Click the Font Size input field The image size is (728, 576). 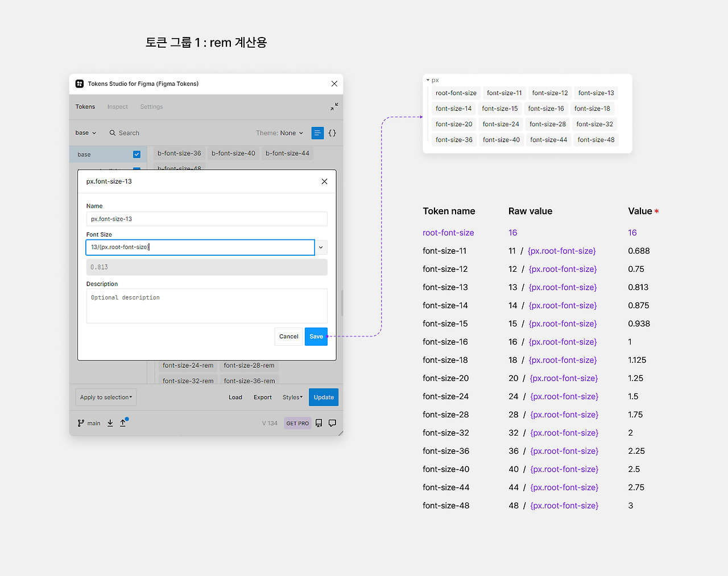pyautogui.click(x=200, y=247)
